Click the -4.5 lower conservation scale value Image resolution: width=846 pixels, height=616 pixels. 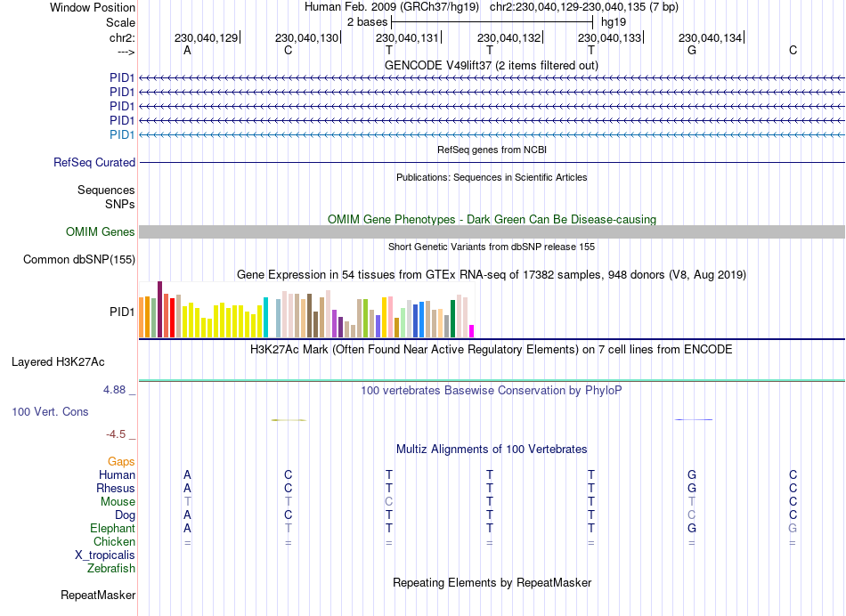tap(116, 434)
